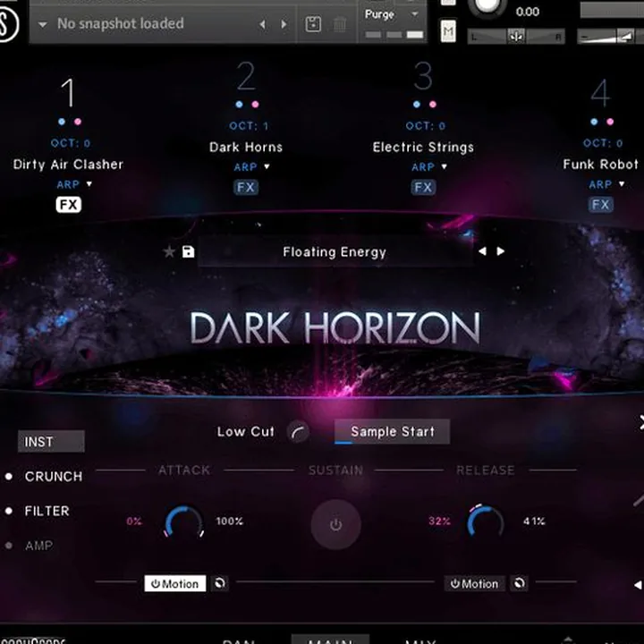This screenshot has height=644, width=644.
Task: Click the Release motion reset icon
Action: click(519, 583)
